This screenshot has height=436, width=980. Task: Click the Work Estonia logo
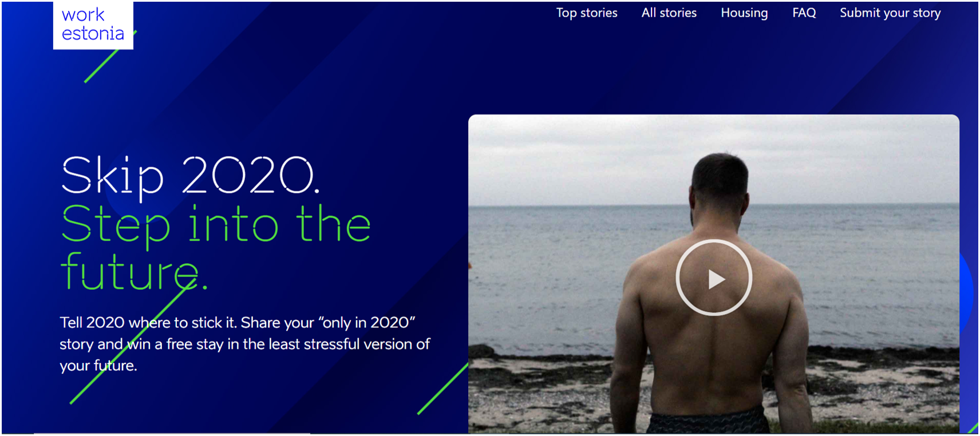tap(93, 25)
